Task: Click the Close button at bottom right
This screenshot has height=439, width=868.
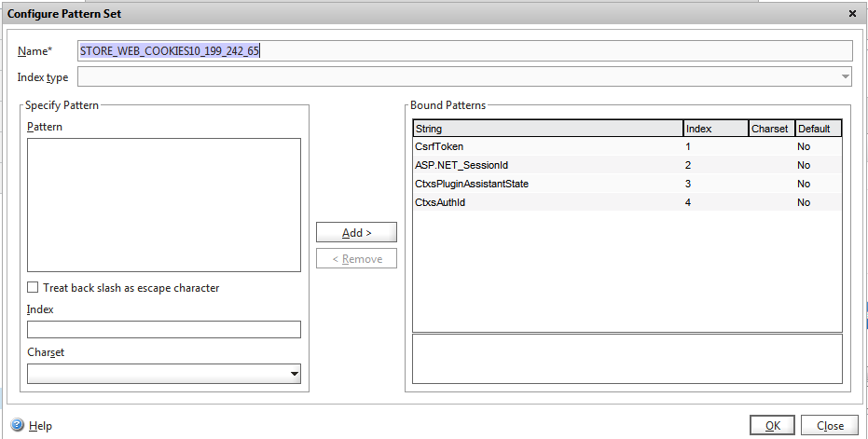Action: click(x=829, y=425)
